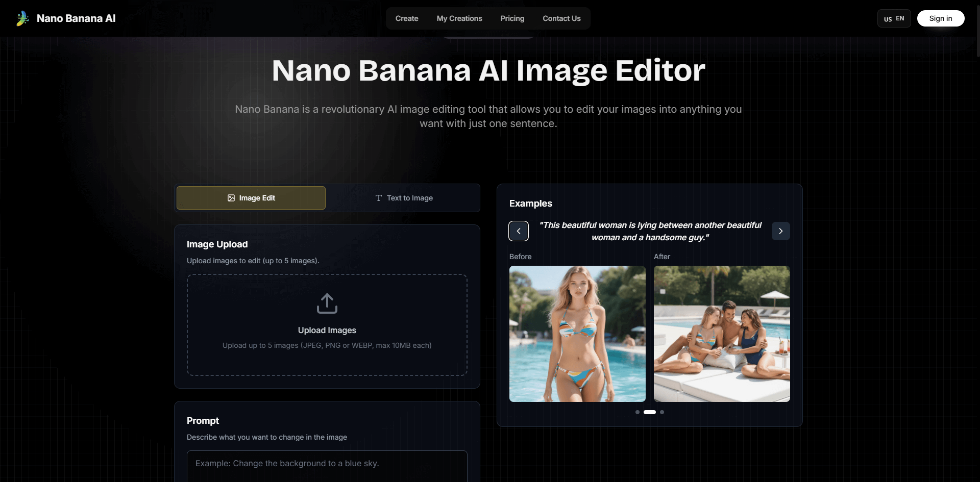The image size is (980, 482).
Task: Click the 'Prompt' section heading
Action: coord(203,421)
